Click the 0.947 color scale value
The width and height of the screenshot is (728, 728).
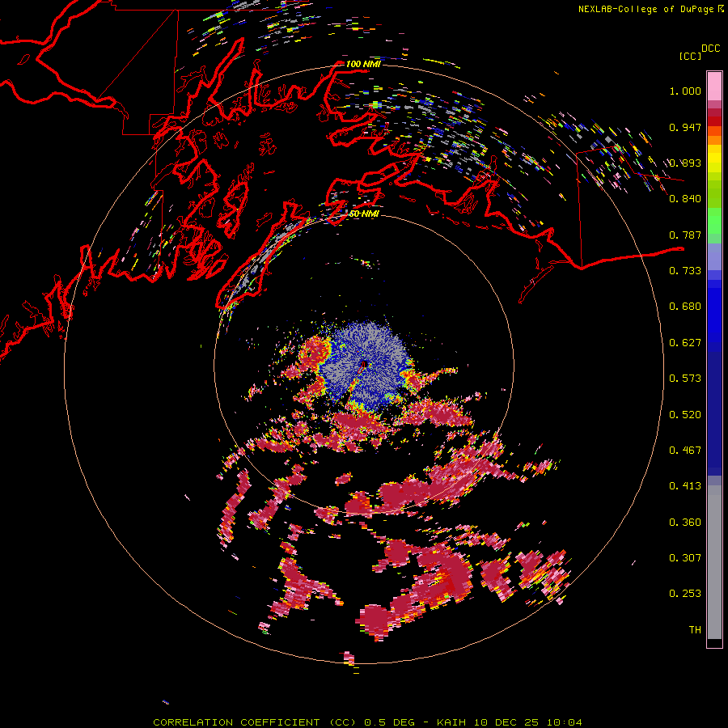685,127
